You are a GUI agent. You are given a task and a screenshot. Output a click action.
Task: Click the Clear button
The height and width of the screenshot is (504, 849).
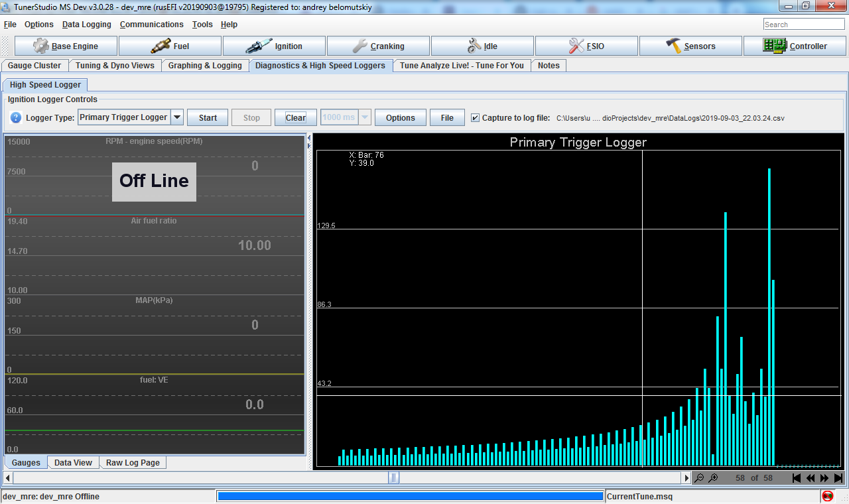click(x=296, y=117)
